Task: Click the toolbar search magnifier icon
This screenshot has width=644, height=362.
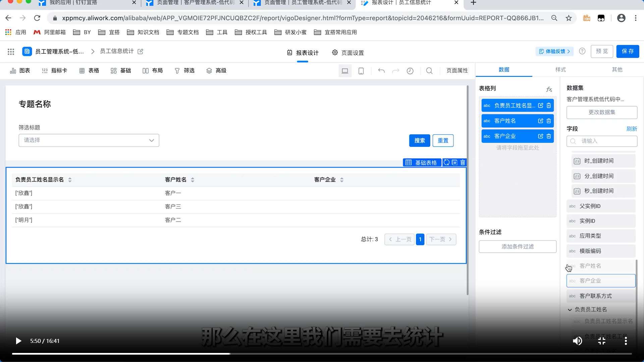Action: 429,71
